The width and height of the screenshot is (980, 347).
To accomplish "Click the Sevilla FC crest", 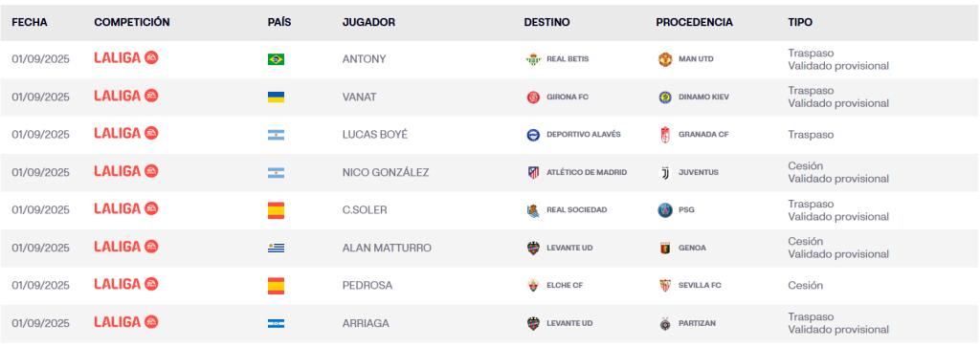I will pos(664,286).
